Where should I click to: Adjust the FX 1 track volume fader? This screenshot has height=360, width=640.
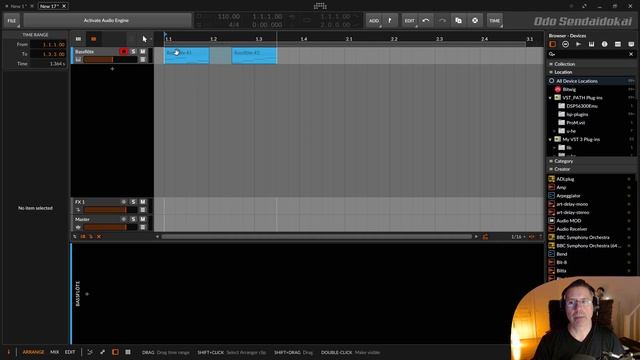coord(110,210)
